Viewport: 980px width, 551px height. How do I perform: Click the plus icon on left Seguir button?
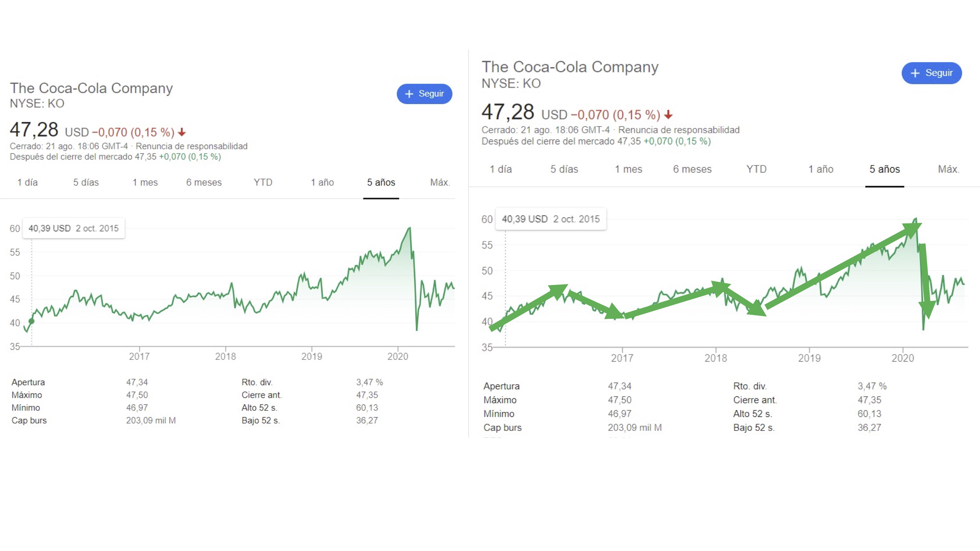pos(409,94)
